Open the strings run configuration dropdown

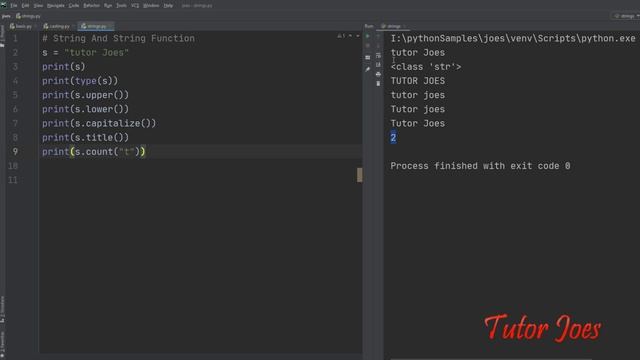627,16
